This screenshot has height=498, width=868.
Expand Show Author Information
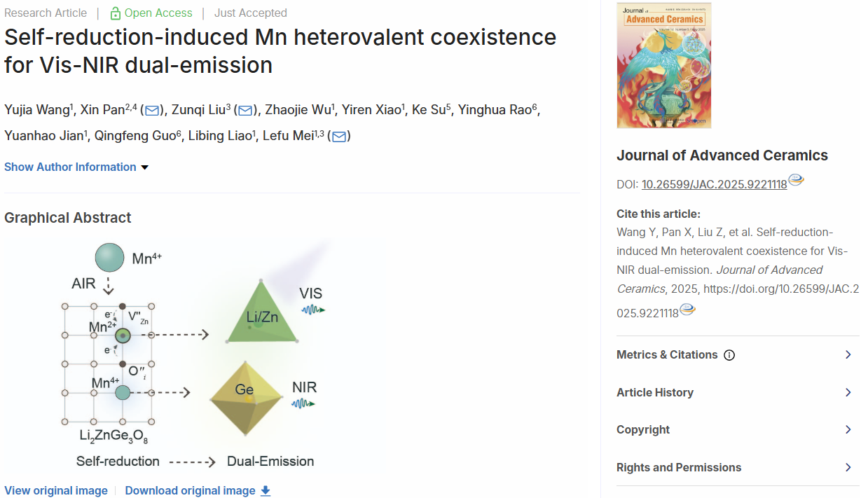pyautogui.click(x=76, y=167)
